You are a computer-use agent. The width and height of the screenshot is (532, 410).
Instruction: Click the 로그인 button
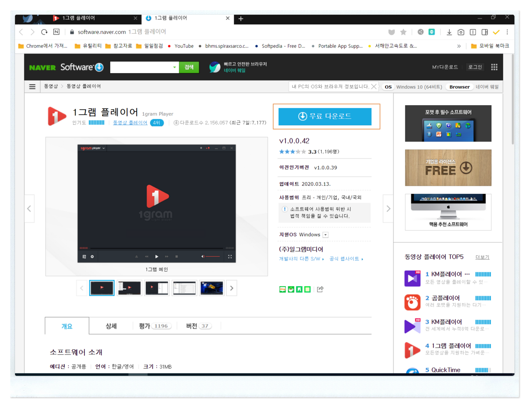[475, 67]
